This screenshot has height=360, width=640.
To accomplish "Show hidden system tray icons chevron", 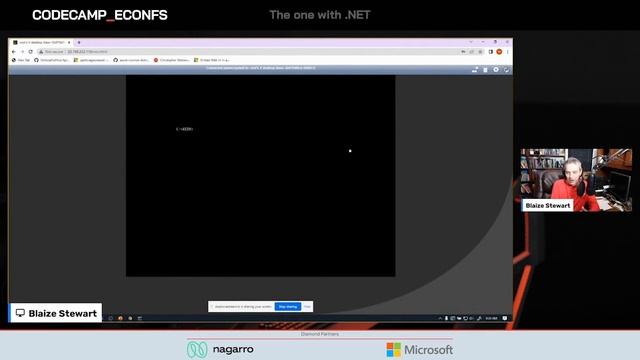I will (440, 318).
